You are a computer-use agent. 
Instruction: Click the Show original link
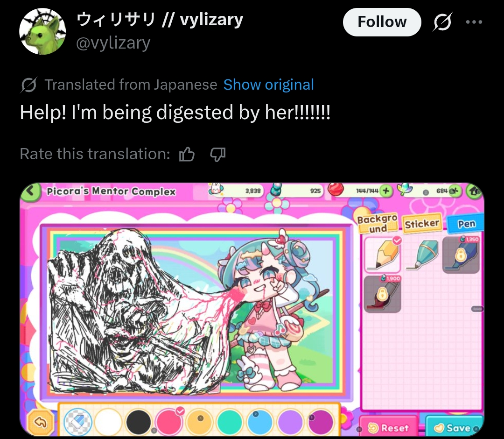point(268,85)
